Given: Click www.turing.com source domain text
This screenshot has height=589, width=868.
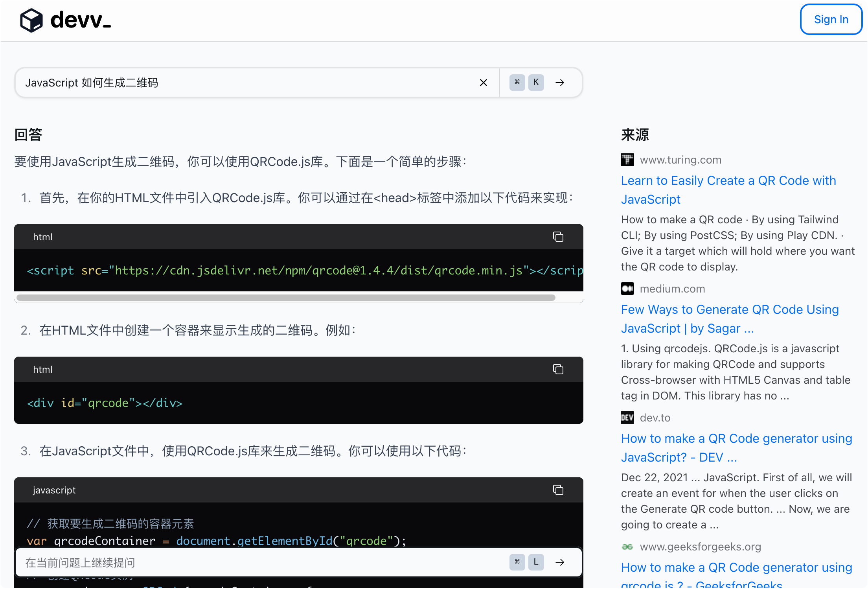Looking at the screenshot, I should point(680,160).
